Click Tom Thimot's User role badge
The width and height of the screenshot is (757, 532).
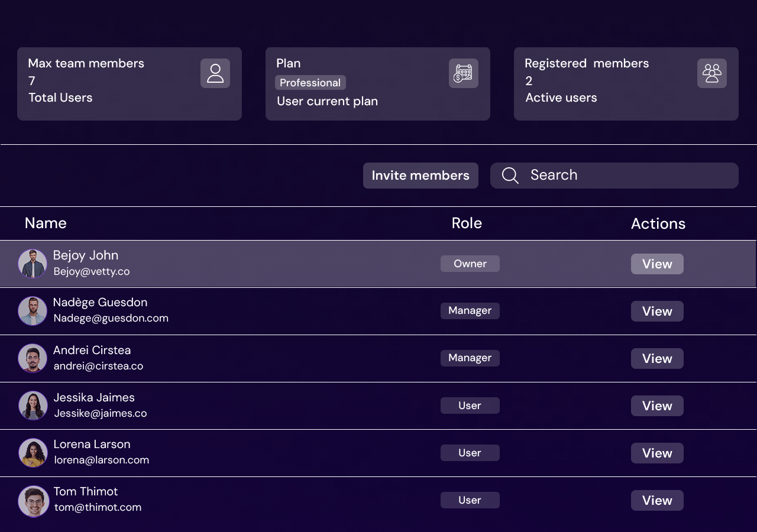point(470,500)
